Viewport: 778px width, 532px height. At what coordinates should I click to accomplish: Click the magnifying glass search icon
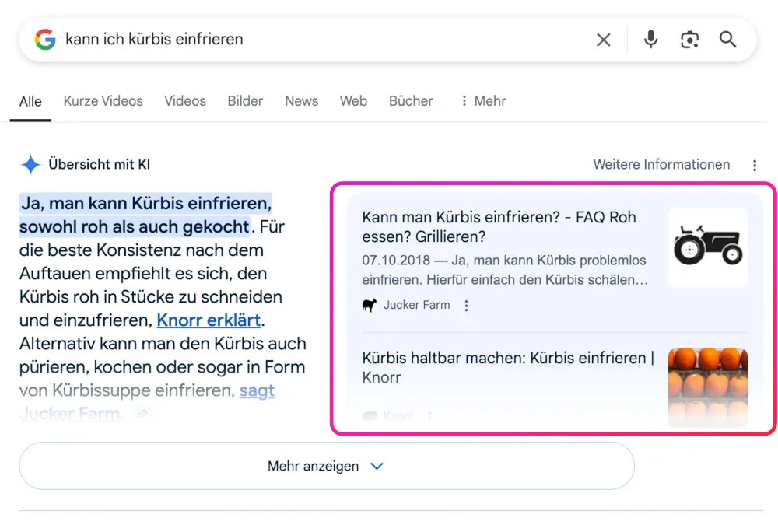727,40
